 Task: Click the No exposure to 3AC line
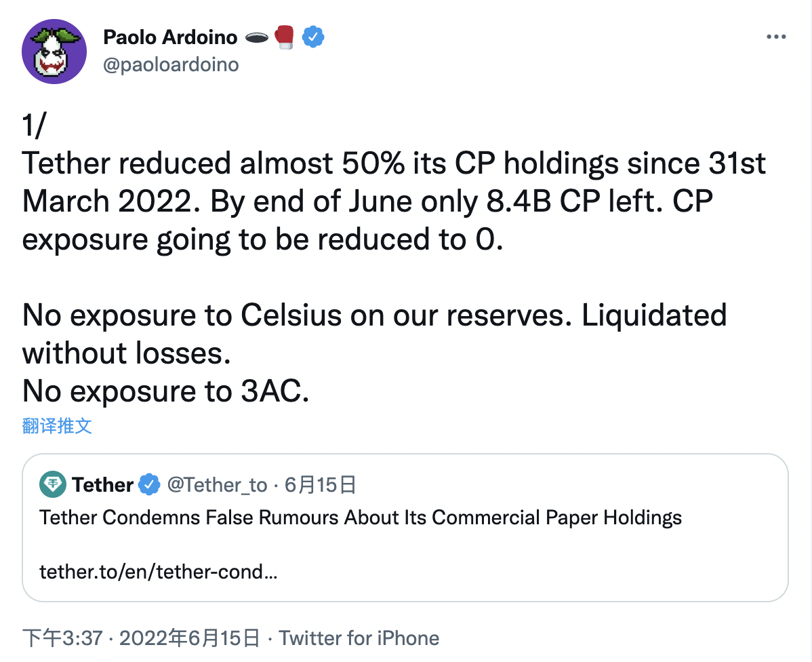pos(165,391)
